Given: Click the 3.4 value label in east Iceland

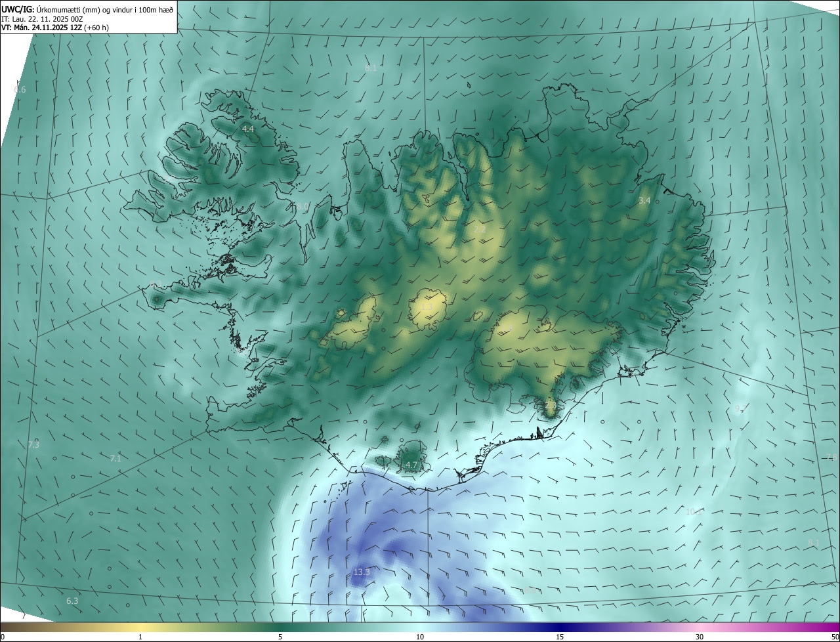Looking at the screenshot, I should 644,200.
